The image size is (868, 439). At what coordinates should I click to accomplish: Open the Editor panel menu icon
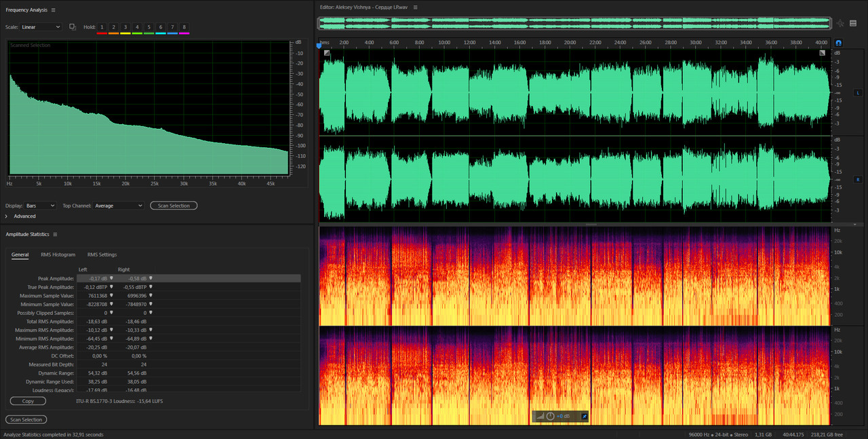tap(415, 7)
